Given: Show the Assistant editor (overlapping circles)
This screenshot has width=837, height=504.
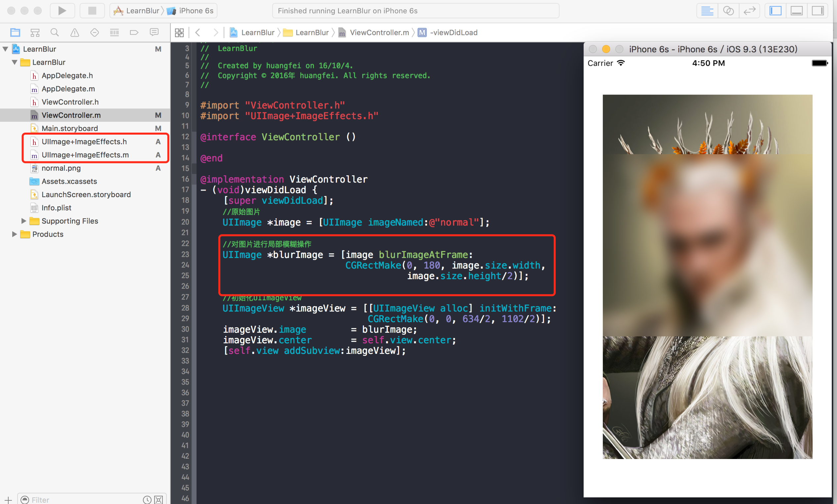Looking at the screenshot, I should tap(728, 11).
